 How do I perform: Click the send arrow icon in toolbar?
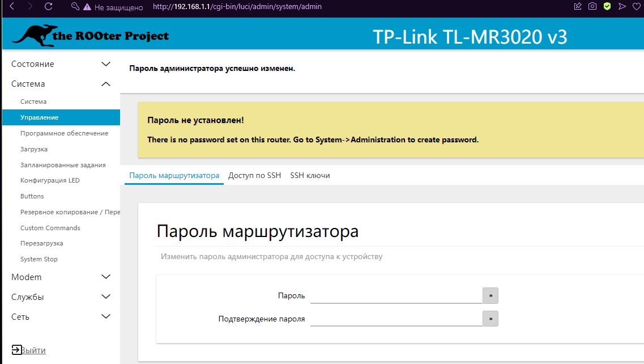[x=622, y=6]
